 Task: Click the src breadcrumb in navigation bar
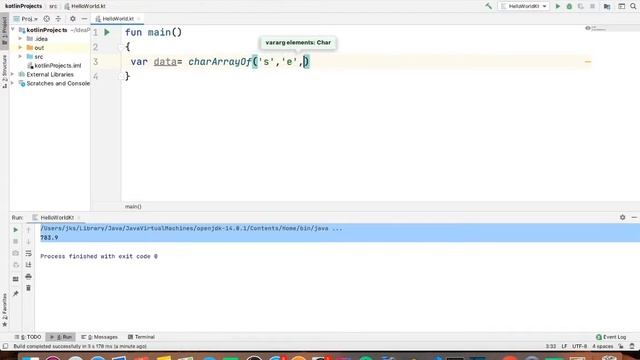pos(53,6)
